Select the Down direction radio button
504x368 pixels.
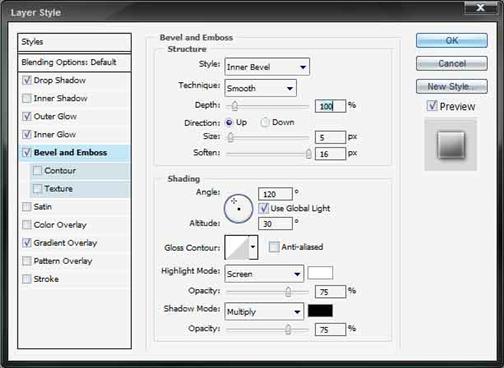pyautogui.click(x=265, y=122)
